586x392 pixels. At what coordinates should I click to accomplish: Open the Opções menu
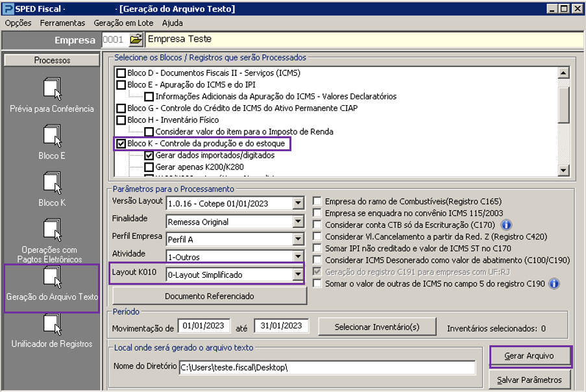(x=18, y=23)
